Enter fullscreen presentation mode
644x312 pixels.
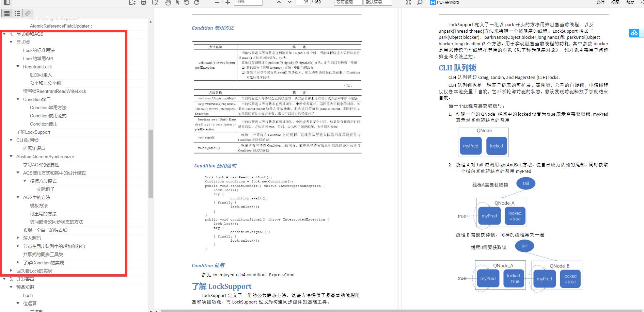pyautogui.click(x=408, y=2)
